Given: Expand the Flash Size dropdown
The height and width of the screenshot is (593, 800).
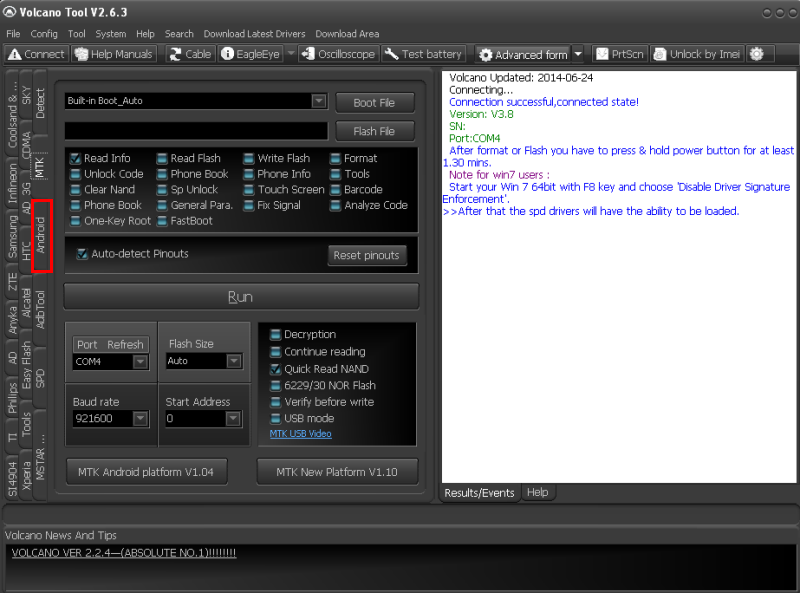Looking at the screenshot, I should [x=233, y=361].
